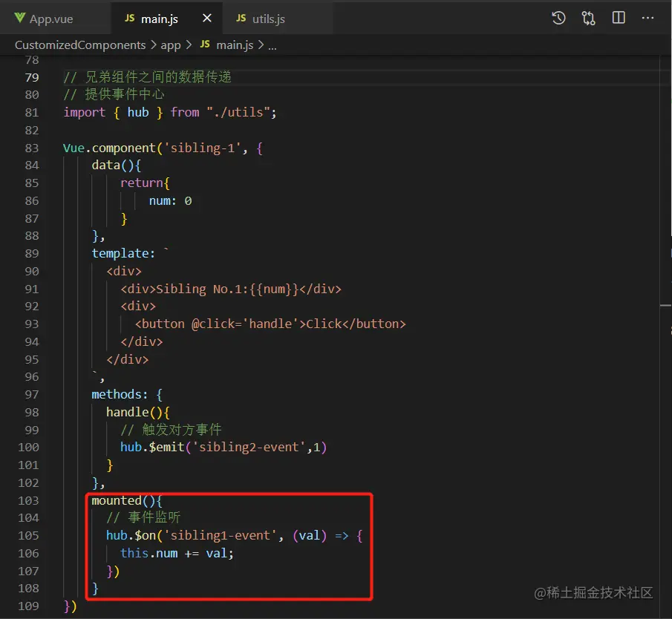Viewport: 672px width, 619px height.
Task: Select the app folder breadcrumb
Action: point(171,45)
